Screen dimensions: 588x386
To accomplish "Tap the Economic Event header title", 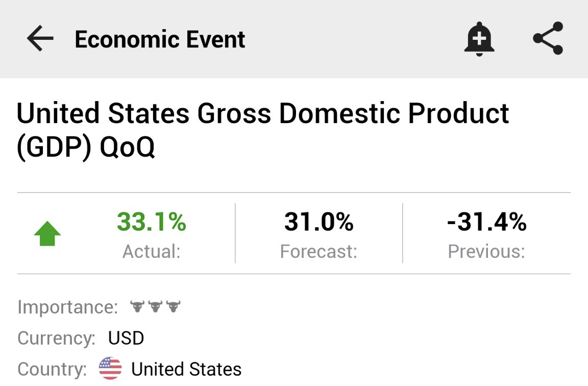I will tap(160, 39).
